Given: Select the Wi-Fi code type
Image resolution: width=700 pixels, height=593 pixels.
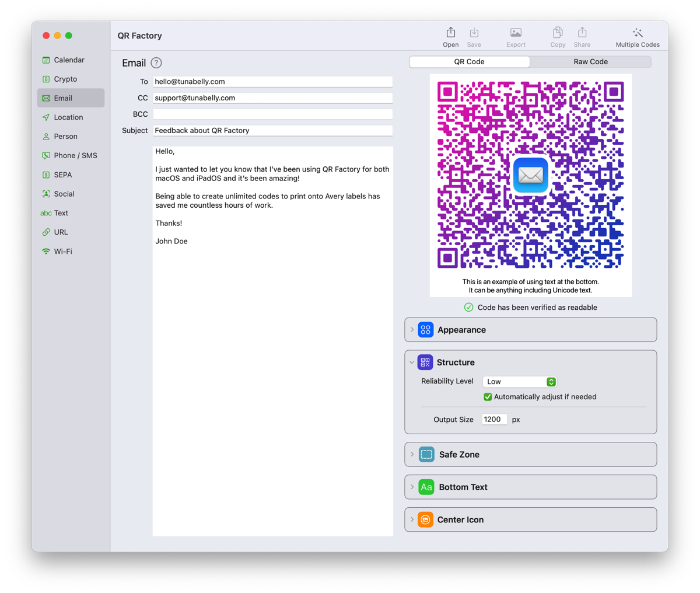Looking at the screenshot, I should click(64, 251).
